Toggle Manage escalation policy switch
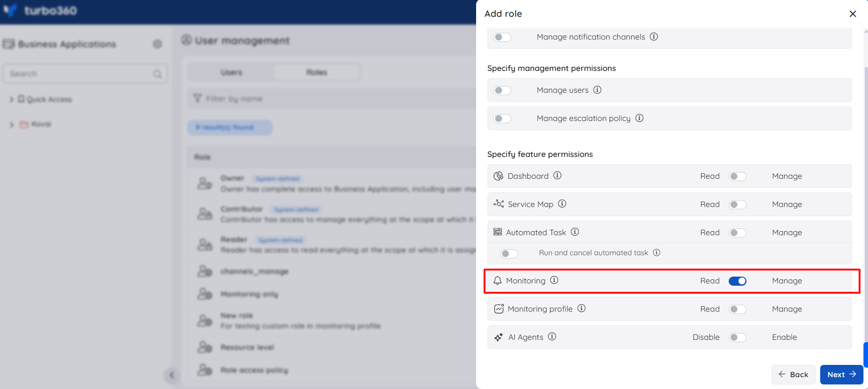This screenshot has width=868, height=389. [x=503, y=119]
